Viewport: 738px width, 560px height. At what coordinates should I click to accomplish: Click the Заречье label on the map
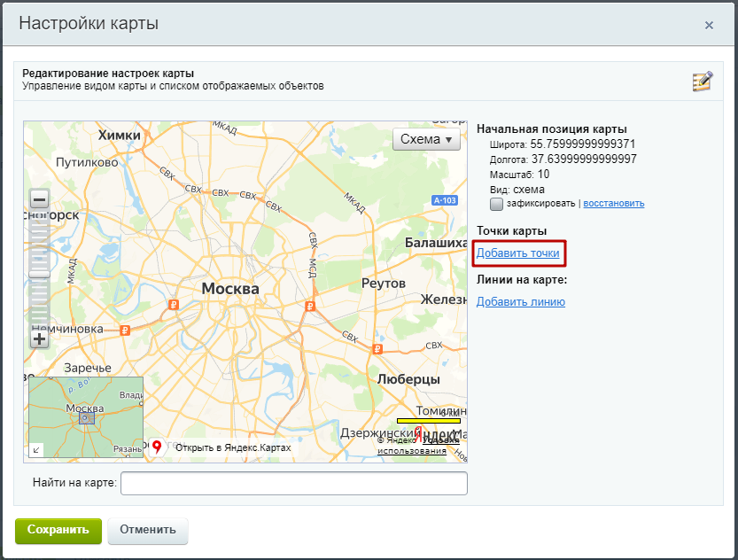(x=88, y=368)
